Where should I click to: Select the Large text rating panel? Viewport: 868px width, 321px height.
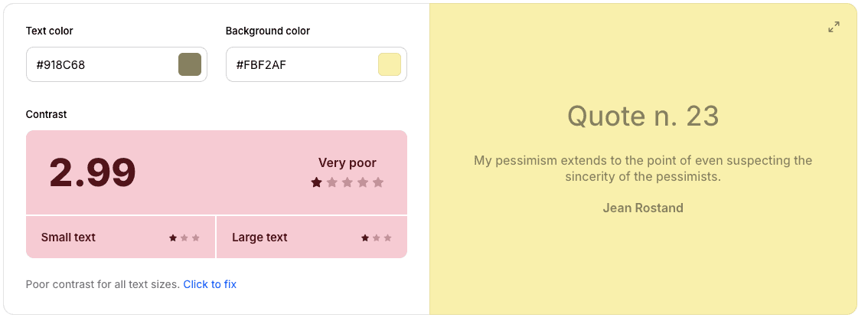[312, 237]
